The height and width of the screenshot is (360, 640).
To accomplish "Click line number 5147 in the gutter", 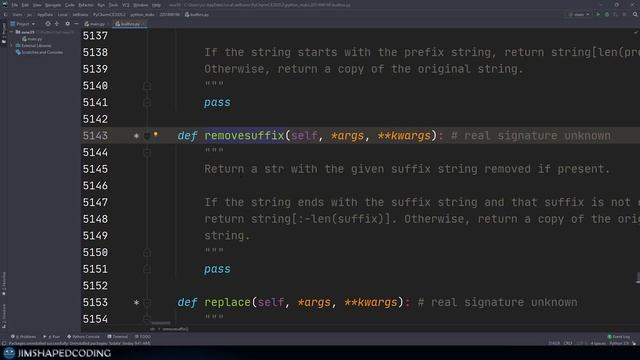I will 95,202.
